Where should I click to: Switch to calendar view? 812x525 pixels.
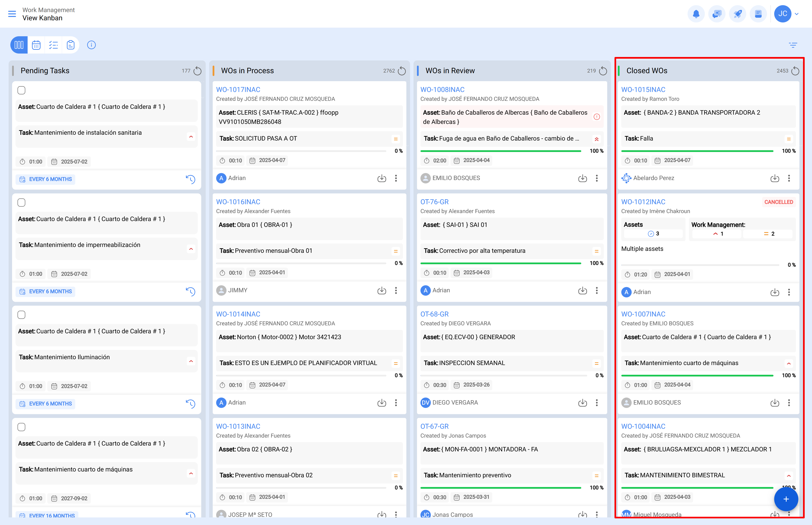(36, 45)
